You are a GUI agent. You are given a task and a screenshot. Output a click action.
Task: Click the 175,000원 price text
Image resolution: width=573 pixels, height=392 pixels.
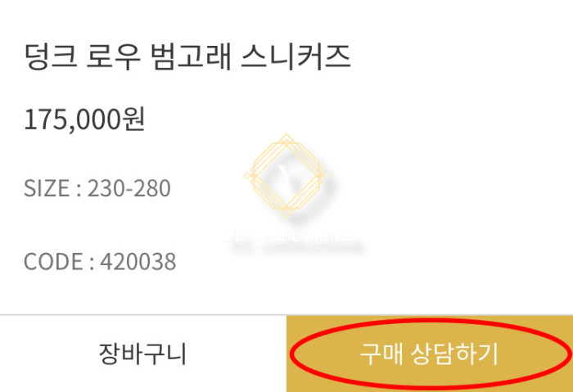84,119
